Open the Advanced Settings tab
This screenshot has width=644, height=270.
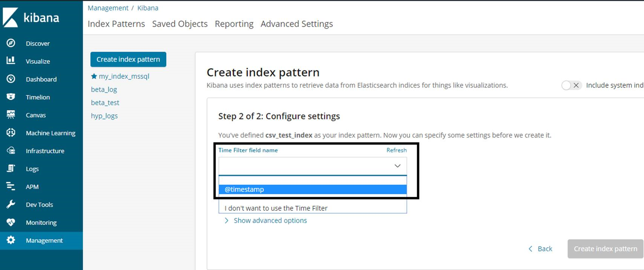tap(297, 24)
